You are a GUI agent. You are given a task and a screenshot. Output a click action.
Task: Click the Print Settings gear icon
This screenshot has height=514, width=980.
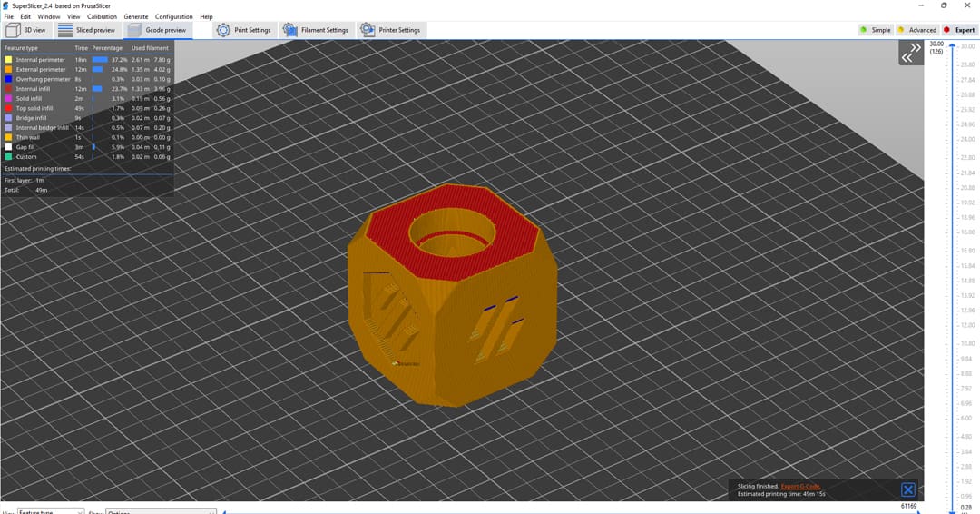coord(223,30)
